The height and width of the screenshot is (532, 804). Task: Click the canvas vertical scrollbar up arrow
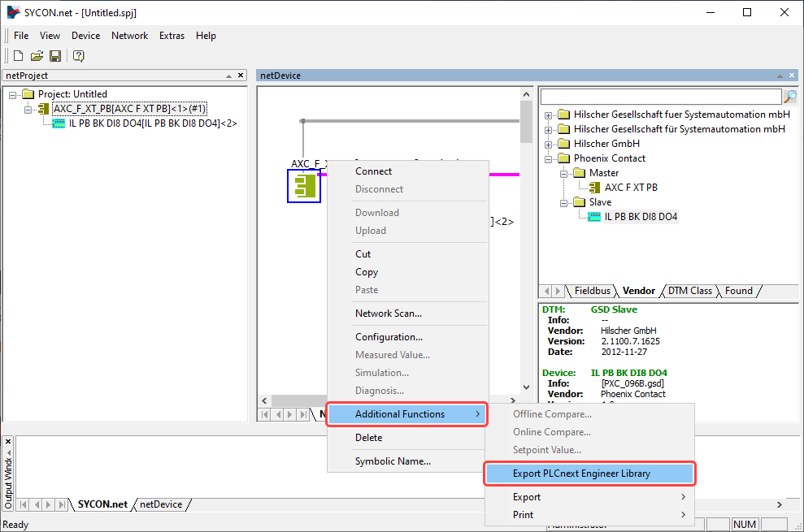pos(526,94)
